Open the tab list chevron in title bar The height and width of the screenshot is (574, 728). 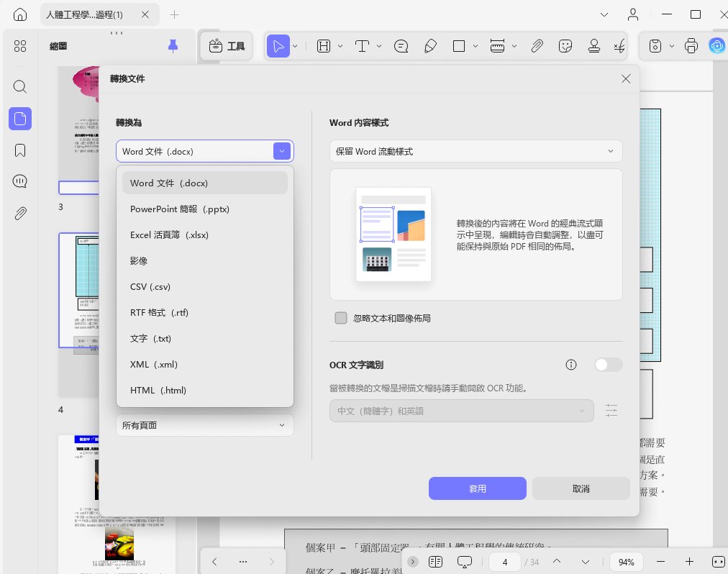coord(604,14)
